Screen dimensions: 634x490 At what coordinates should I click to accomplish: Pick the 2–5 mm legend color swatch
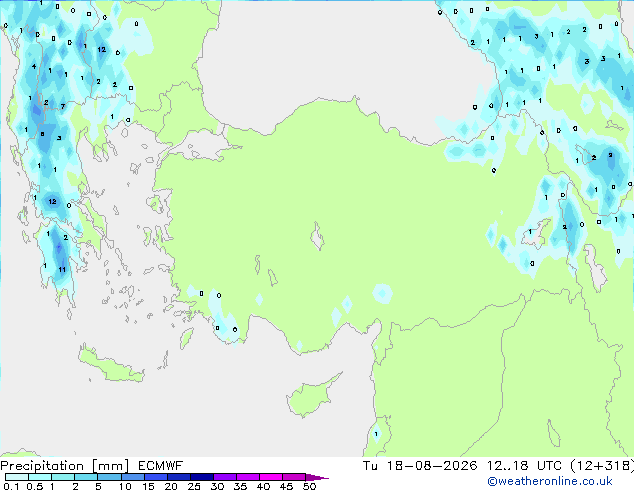point(86,477)
